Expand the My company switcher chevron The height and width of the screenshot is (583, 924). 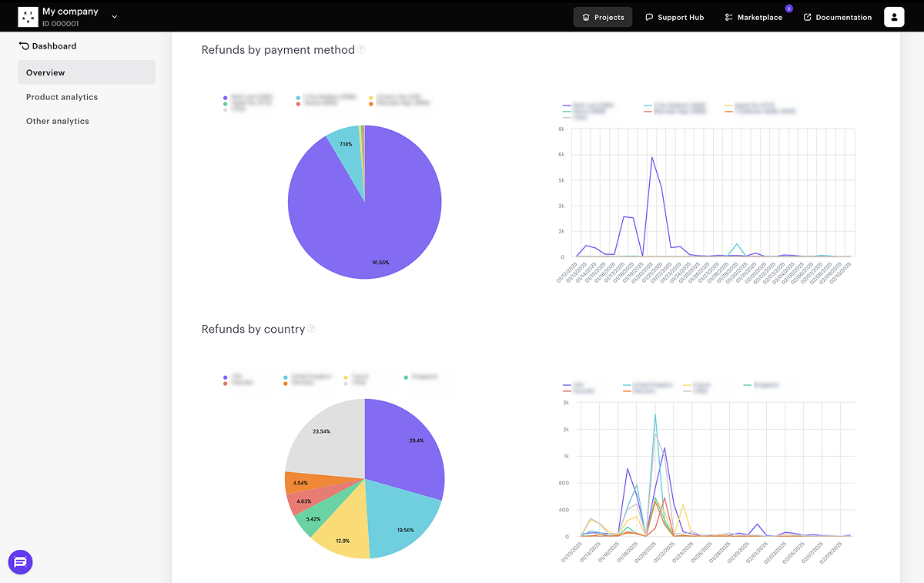pos(115,16)
